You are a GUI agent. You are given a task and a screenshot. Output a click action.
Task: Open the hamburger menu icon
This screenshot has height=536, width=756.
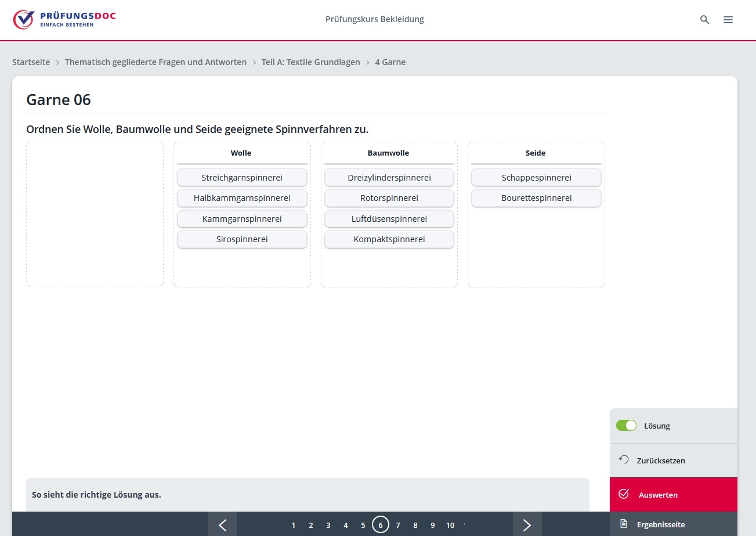click(x=728, y=20)
